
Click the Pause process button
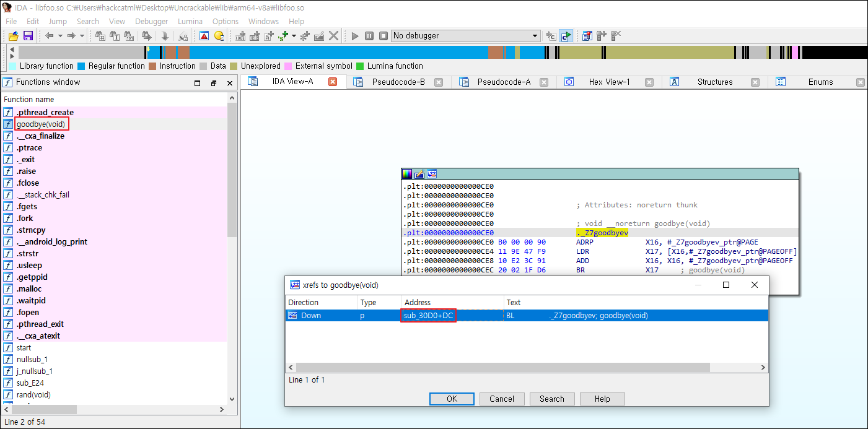(369, 36)
